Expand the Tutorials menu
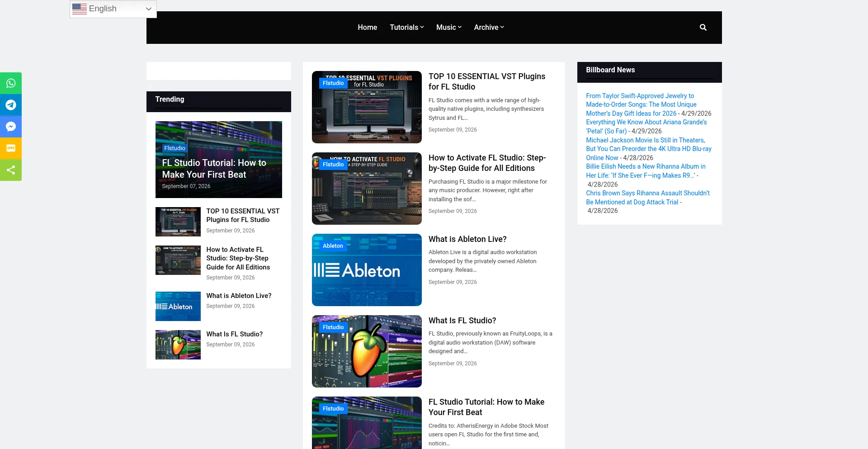The image size is (868, 449). [407, 28]
